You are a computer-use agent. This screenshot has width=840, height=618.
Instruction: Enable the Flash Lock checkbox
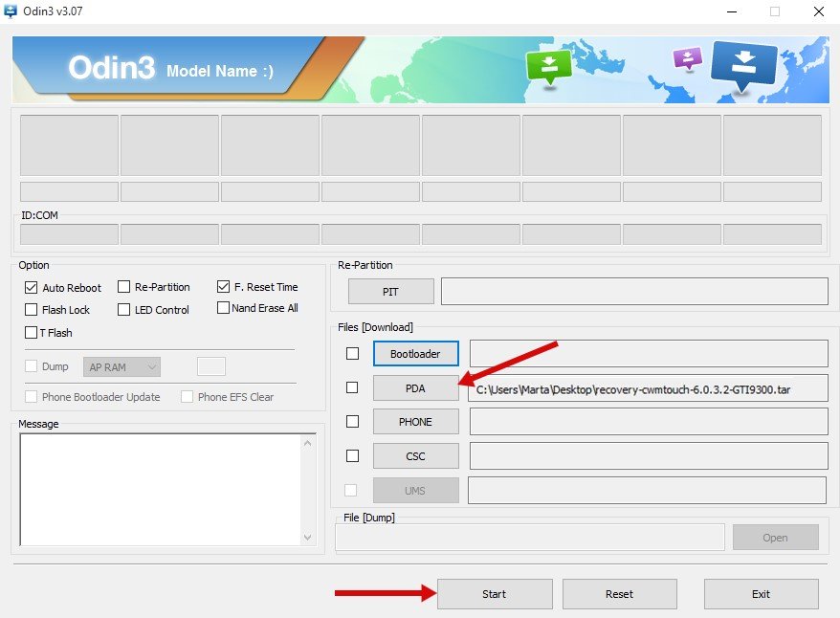pyautogui.click(x=31, y=310)
